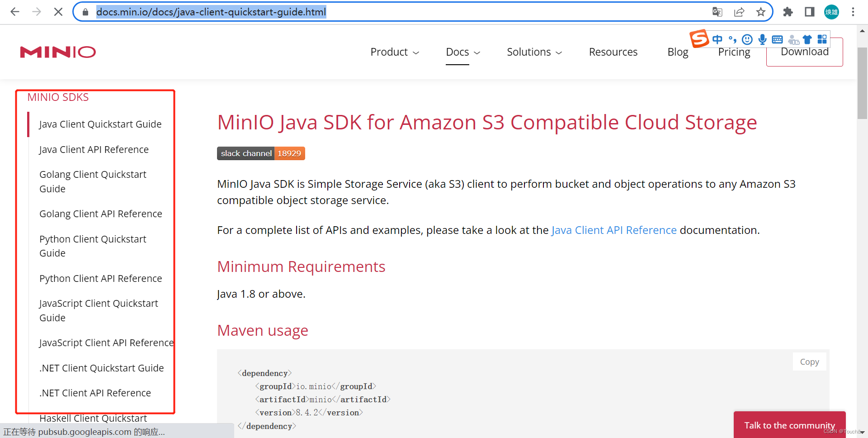The width and height of the screenshot is (868, 438).
Task: Copy the Maven dependency code
Action: [x=809, y=362]
